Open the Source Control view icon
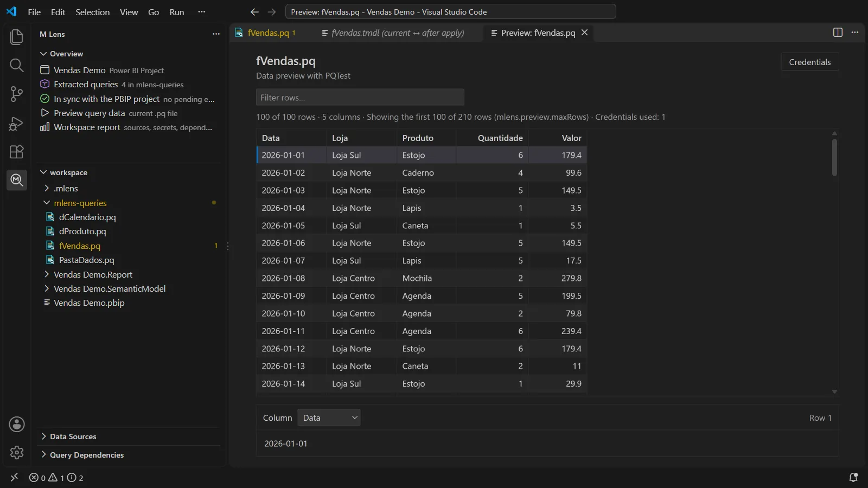The width and height of the screenshot is (868, 488). pos(17,94)
